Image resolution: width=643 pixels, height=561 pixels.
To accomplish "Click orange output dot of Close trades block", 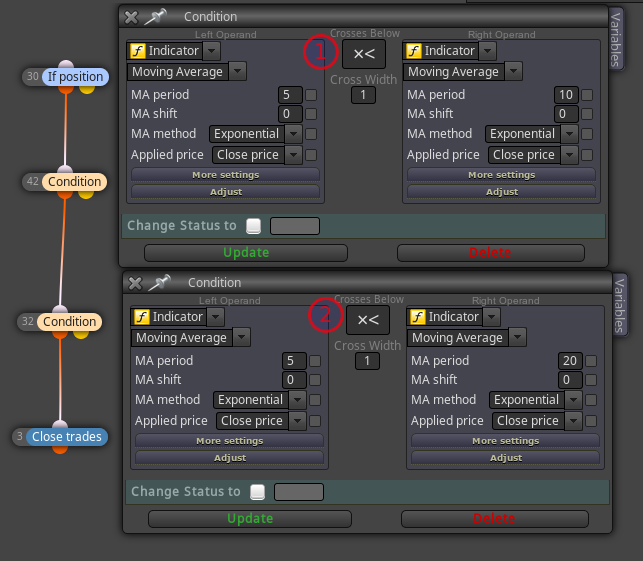I will [60, 449].
